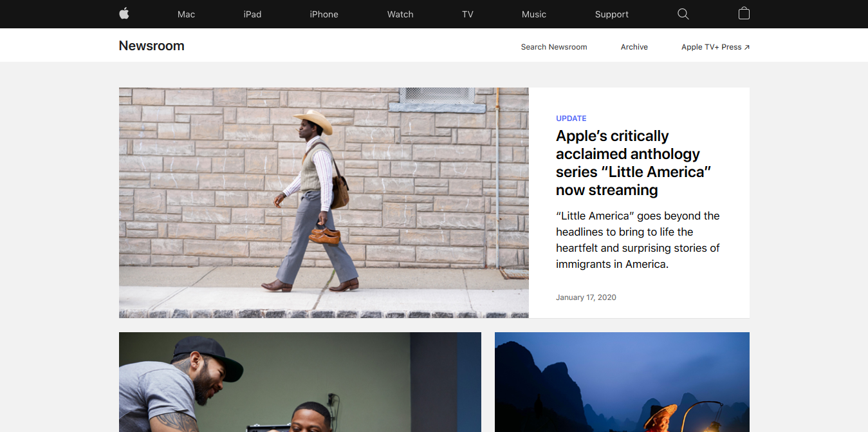Select TV in the top navigation
Viewport: 868px width, 432px height.
pyautogui.click(x=468, y=14)
